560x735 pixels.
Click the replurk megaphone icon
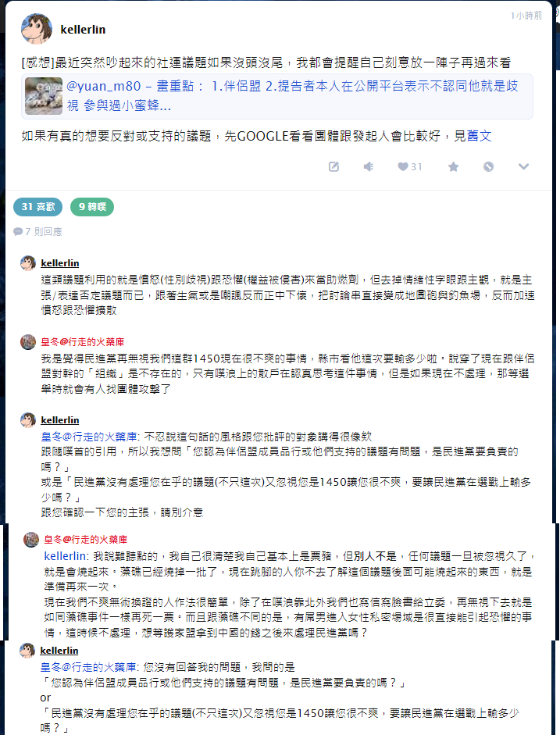coord(369,166)
